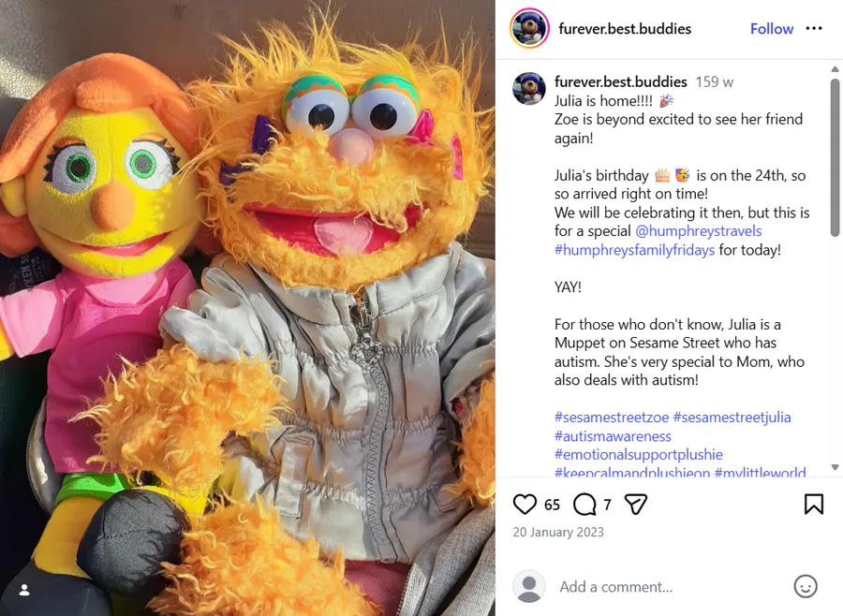Open the #emotionalsupportplushie hashtag

coord(638,455)
